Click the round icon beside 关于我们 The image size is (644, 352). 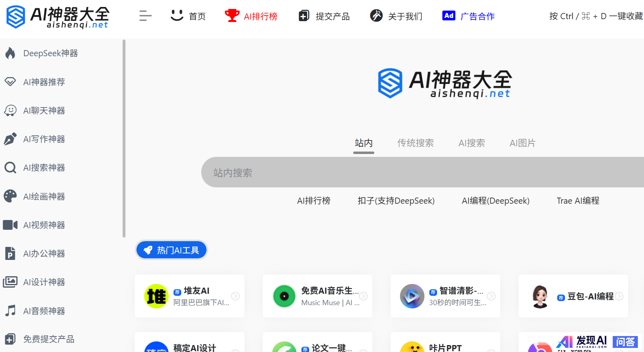(376, 15)
